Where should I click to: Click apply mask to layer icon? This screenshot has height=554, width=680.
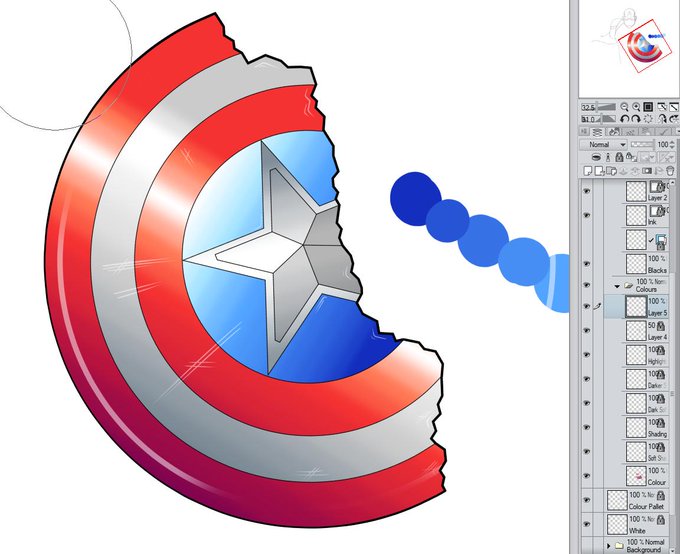pyautogui.click(x=658, y=170)
